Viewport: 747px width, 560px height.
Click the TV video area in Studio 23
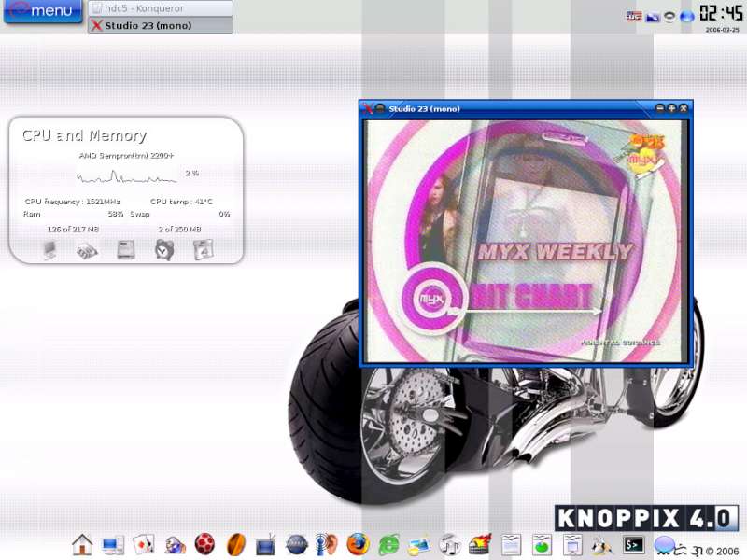pyautogui.click(x=526, y=241)
